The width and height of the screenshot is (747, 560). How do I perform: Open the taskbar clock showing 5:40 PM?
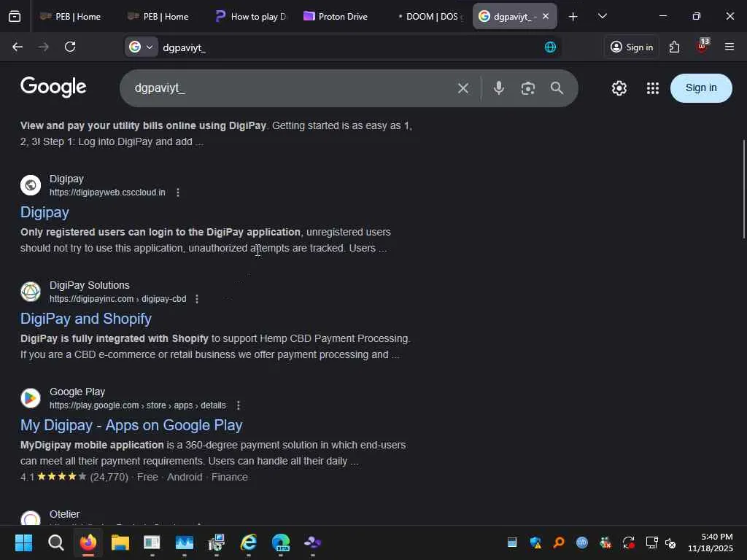711,542
